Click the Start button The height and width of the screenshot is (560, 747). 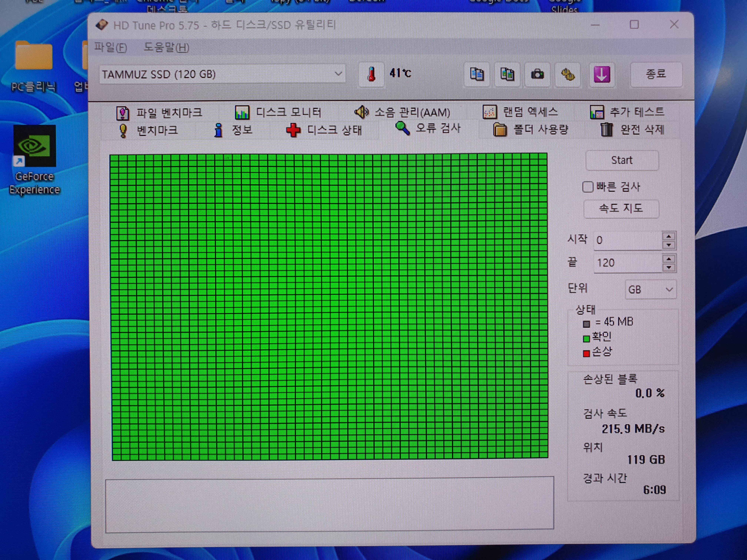622,160
